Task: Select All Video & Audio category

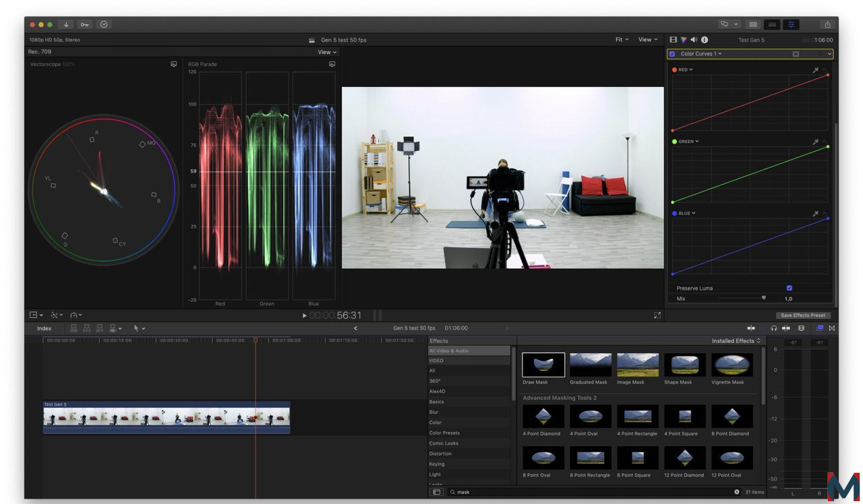Action: (469, 350)
